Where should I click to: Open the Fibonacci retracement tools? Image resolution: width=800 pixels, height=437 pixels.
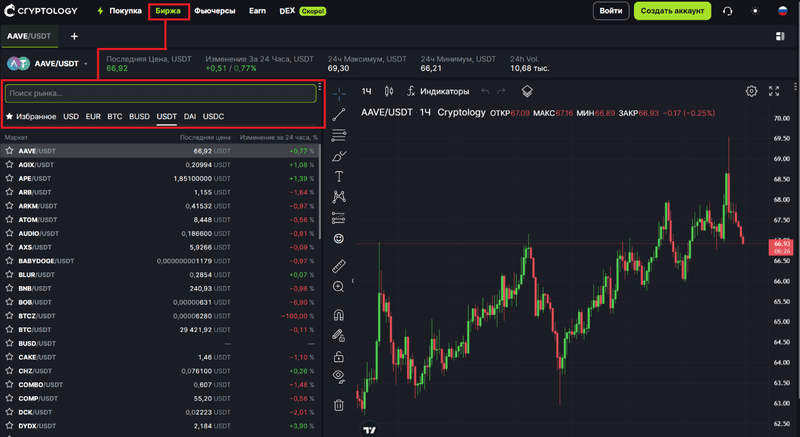(x=339, y=135)
